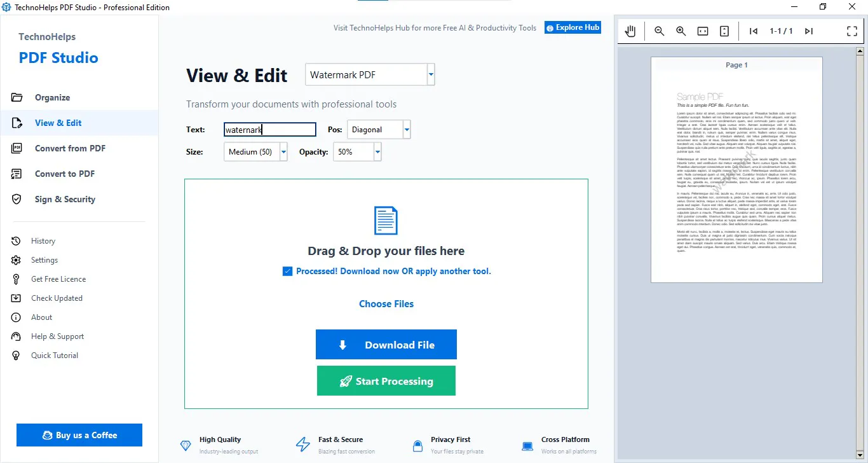Open the Opacity 50% dropdown
The width and height of the screenshot is (868, 463).
377,152
